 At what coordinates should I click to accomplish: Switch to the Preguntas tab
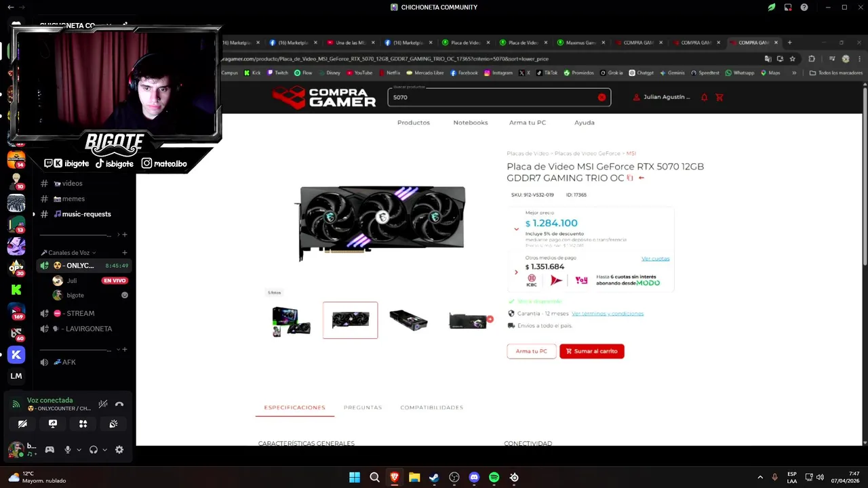click(x=363, y=407)
